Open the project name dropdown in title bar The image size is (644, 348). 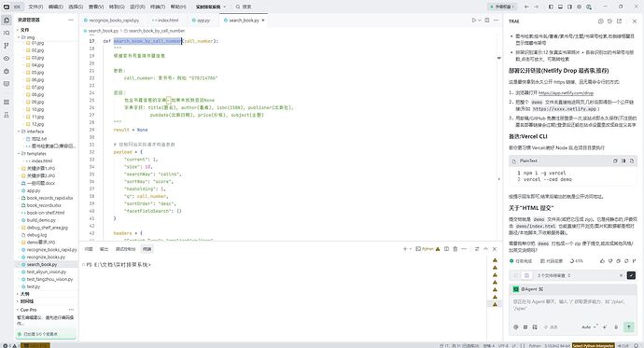211,7
